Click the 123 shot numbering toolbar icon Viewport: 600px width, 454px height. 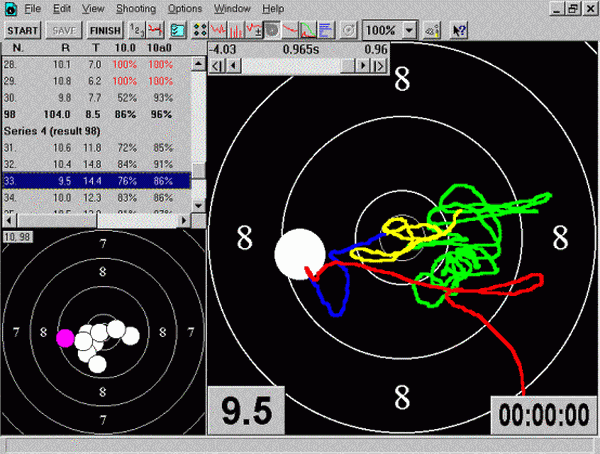[x=137, y=30]
